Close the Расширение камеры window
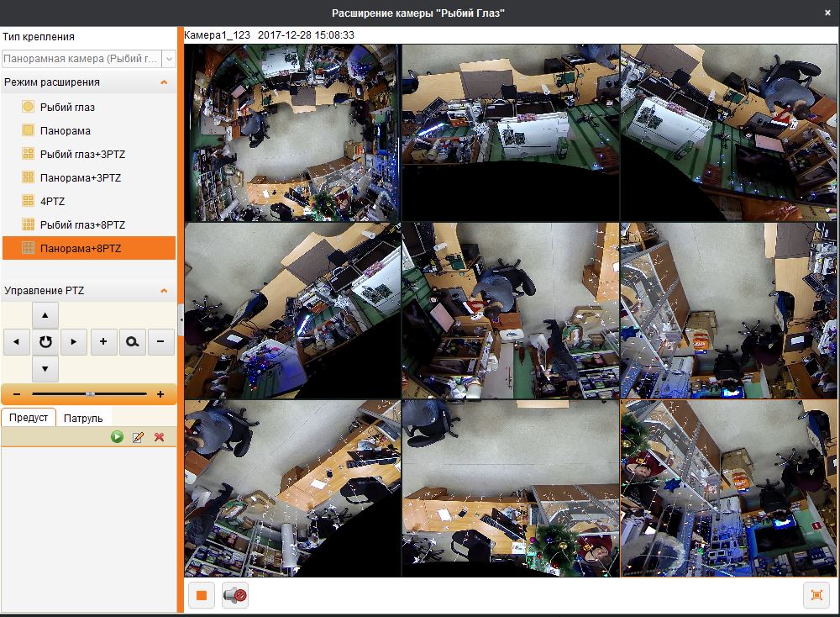This screenshot has width=840, height=617. [x=827, y=13]
